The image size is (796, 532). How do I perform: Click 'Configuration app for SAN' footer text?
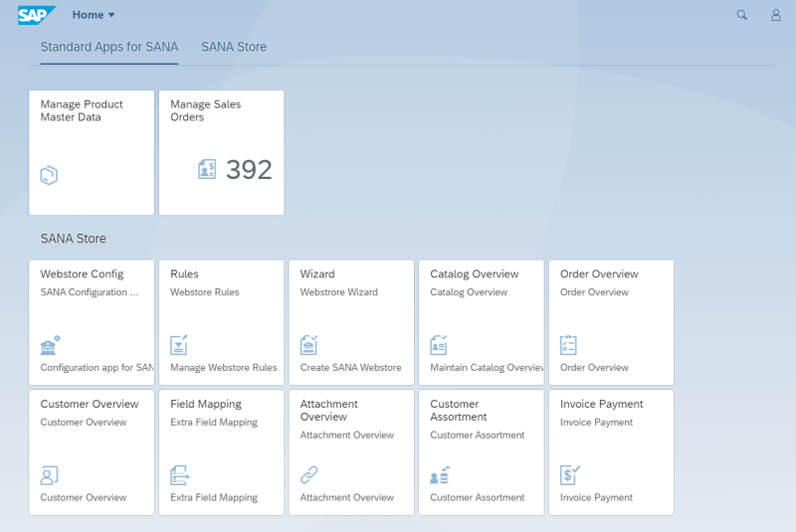97,368
